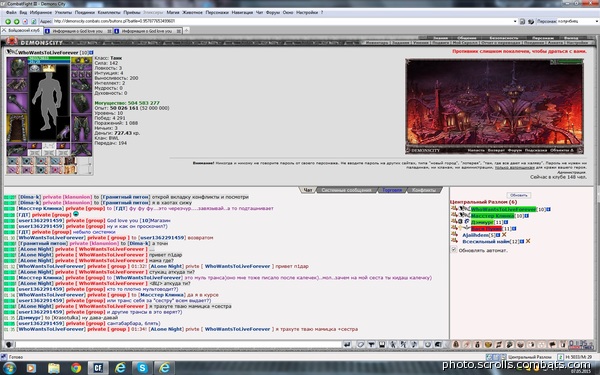Click the weapon slot with the mace
The width and height of the screenshot is (600, 375).
[17, 103]
